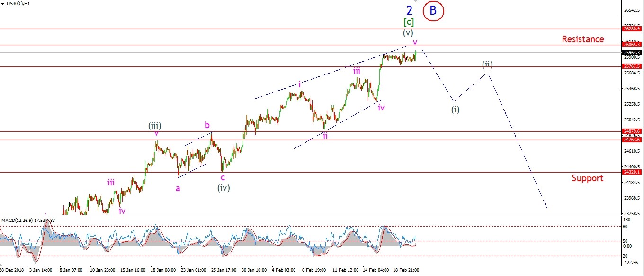
Task: Select the red Resistance text label
Action: click(x=583, y=39)
